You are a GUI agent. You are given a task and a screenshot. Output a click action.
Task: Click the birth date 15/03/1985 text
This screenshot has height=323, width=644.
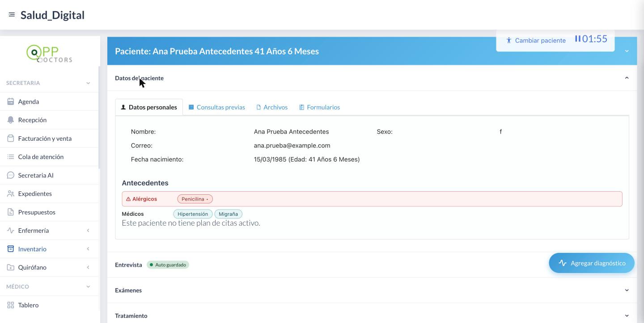coord(270,159)
